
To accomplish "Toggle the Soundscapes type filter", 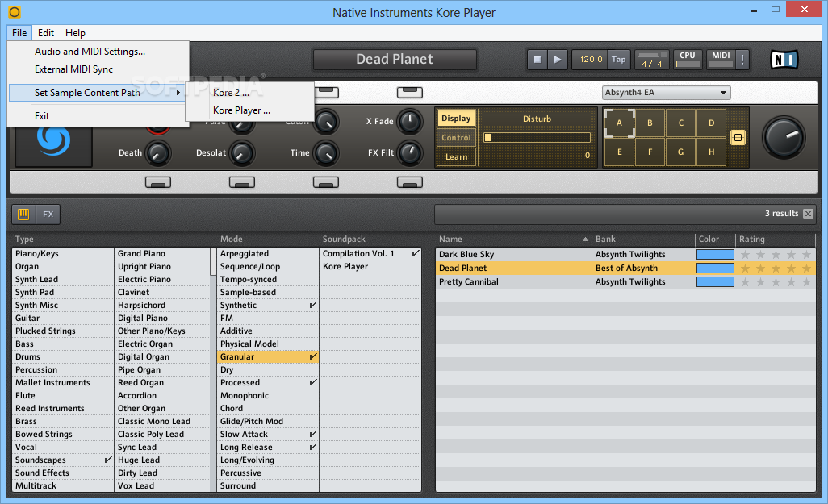I will click(x=63, y=460).
